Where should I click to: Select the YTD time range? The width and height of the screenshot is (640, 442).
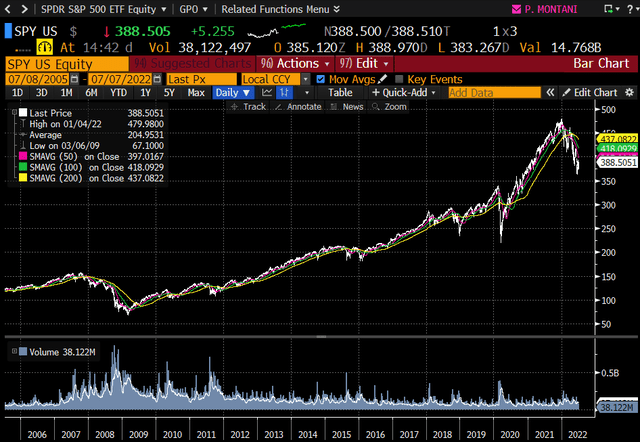click(118, 93)
